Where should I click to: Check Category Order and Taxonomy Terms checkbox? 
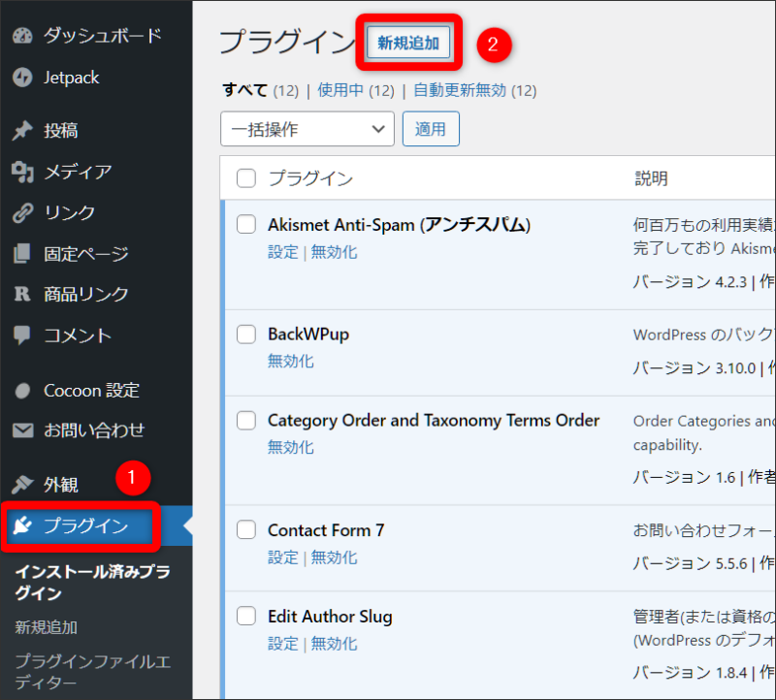click(246, 420)
